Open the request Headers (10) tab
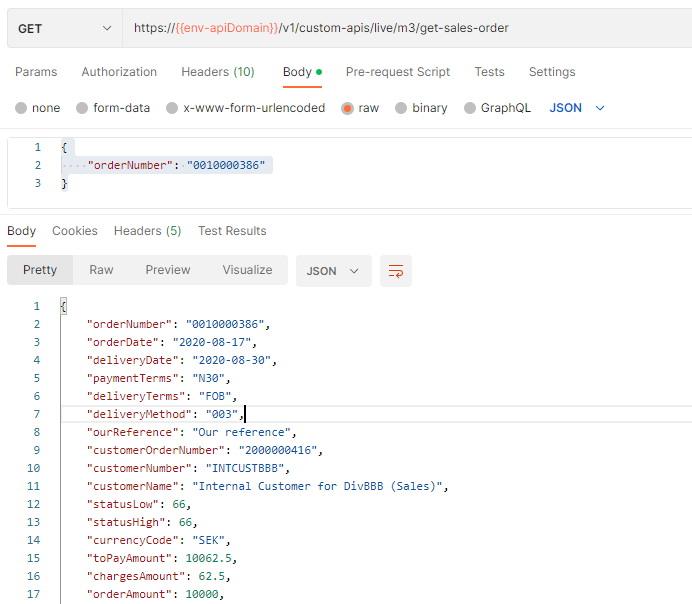Viewport: 692px width, 604px height. (x=218, y=72)
